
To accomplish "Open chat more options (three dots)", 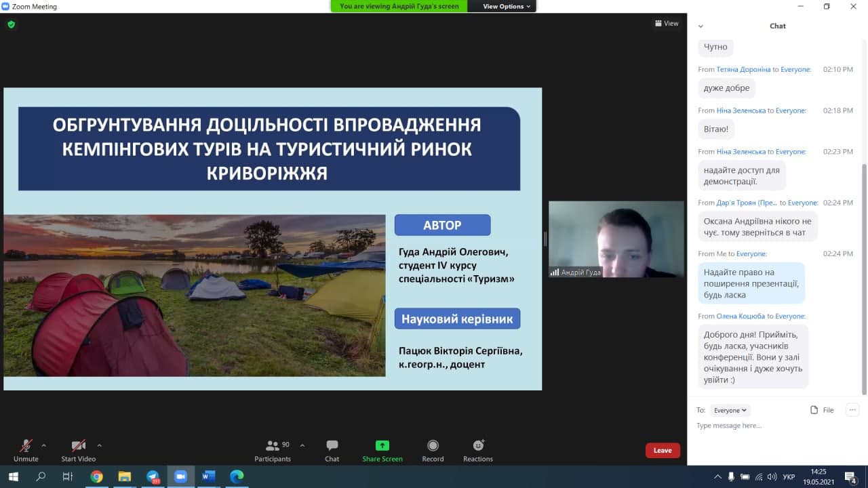I will [853, 409].
